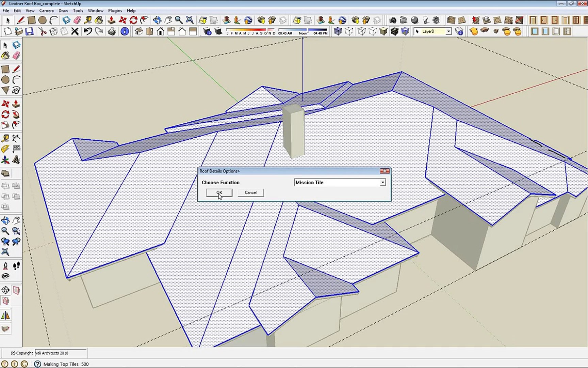Toggle Shaded with Textures face style
This screenshot has height=368, width=588.
click(394, 32)
